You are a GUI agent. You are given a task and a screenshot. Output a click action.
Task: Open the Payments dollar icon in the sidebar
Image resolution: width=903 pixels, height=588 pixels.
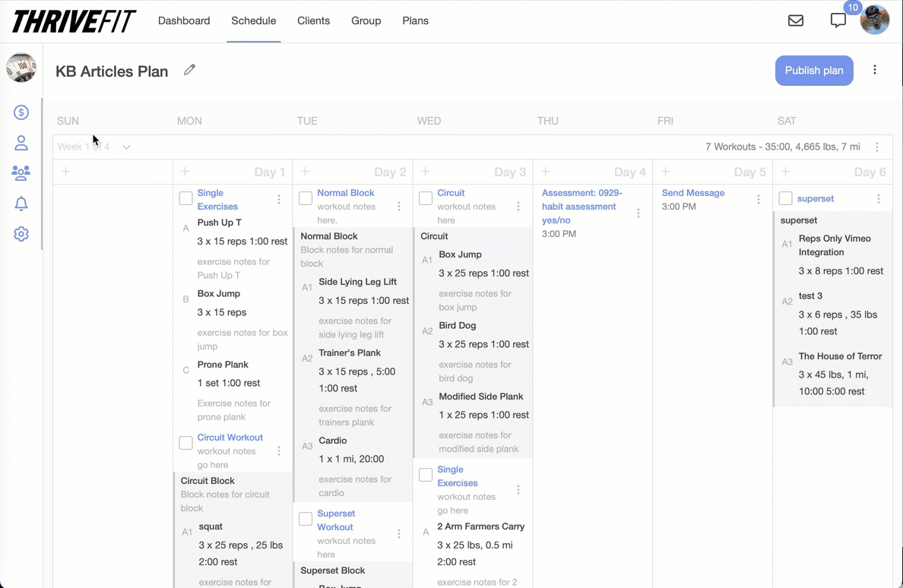tap(21, 112)
